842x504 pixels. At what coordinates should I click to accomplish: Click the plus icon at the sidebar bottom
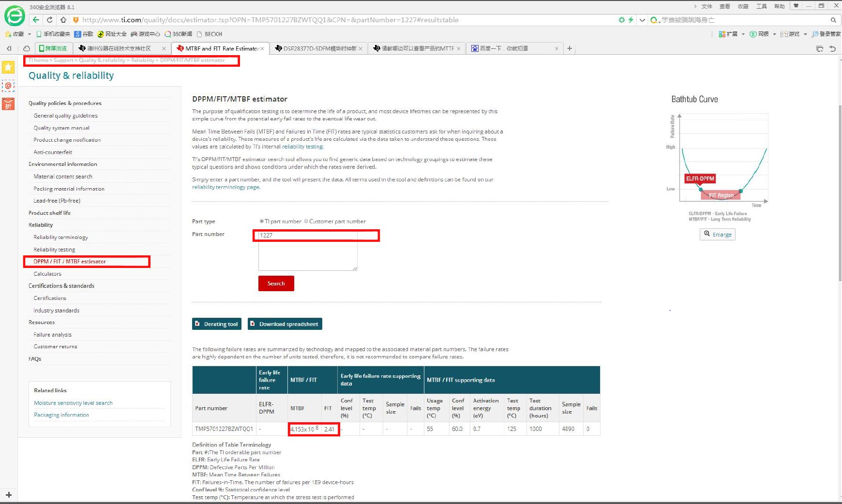[x=8, y=495]
